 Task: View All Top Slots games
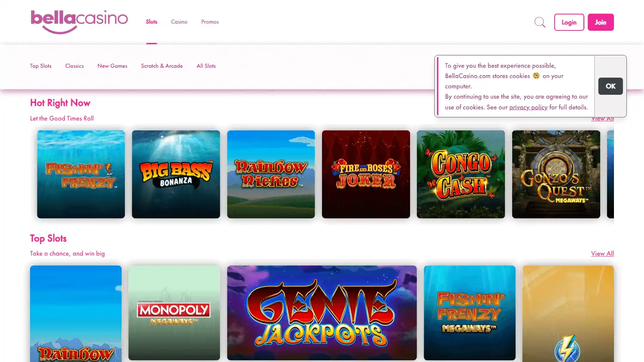coord(602,253)
